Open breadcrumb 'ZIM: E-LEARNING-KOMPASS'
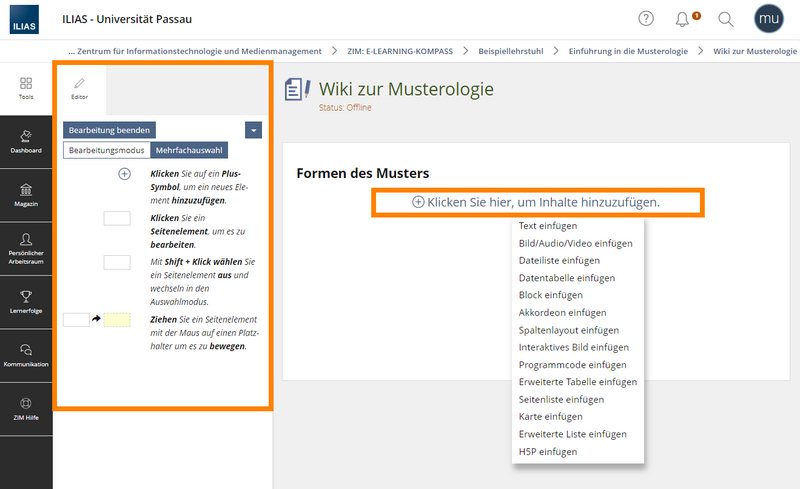The height and width of the screenshot is (489, 800). [400, 51]
